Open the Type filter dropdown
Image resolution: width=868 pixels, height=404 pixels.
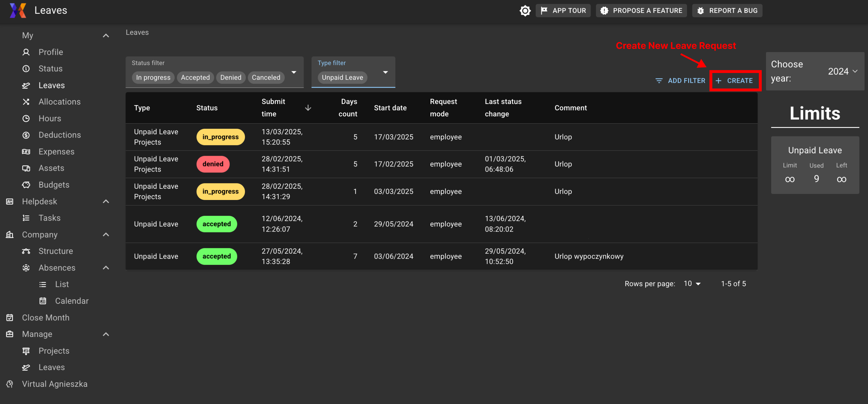click(385, 72)
